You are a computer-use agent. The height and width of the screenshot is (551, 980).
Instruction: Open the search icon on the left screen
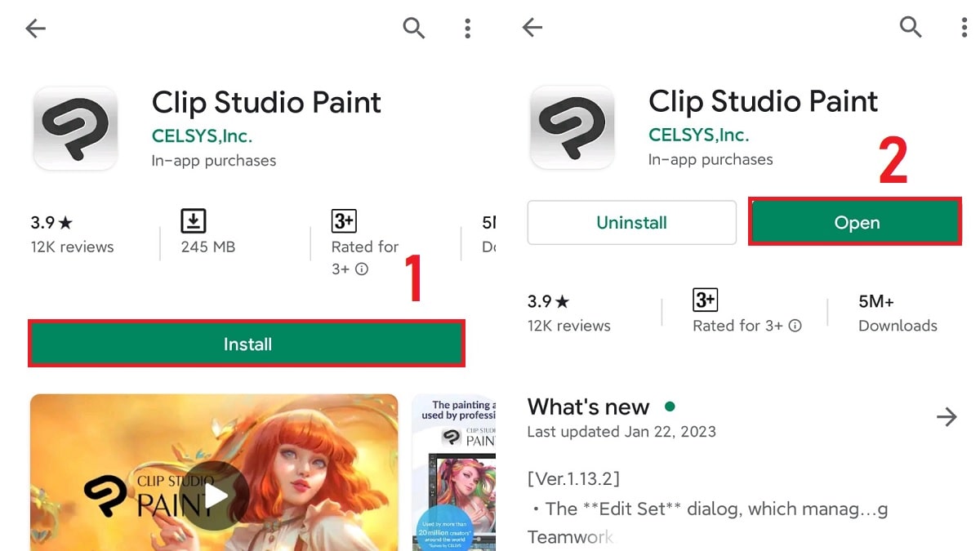[x=414, y=28]
